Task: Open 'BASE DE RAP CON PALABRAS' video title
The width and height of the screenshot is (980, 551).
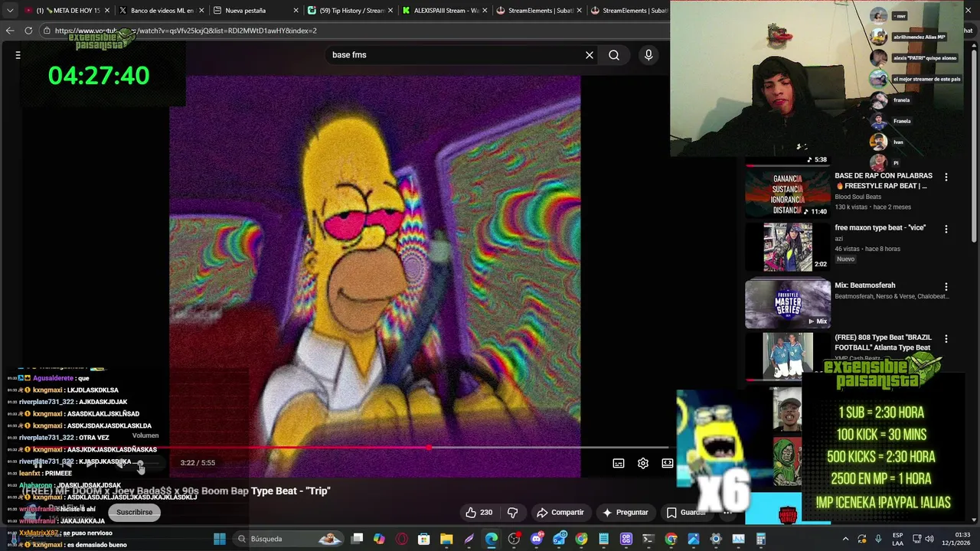Action: pos(884,181)
